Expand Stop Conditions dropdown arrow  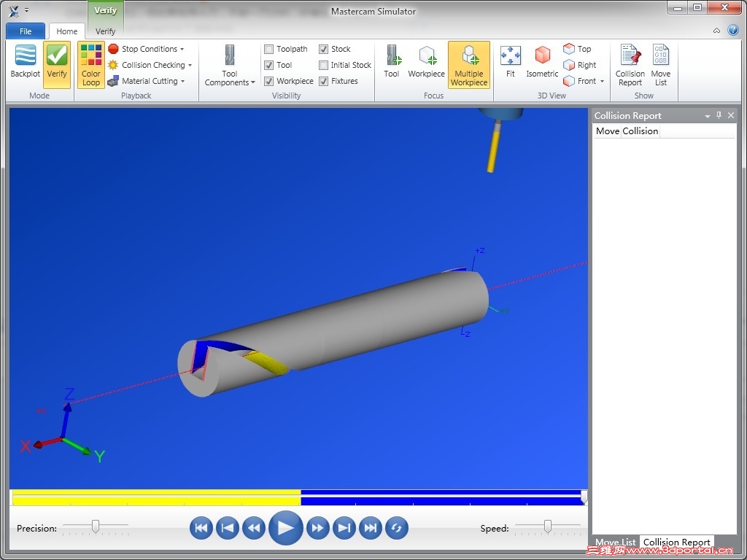182,49
